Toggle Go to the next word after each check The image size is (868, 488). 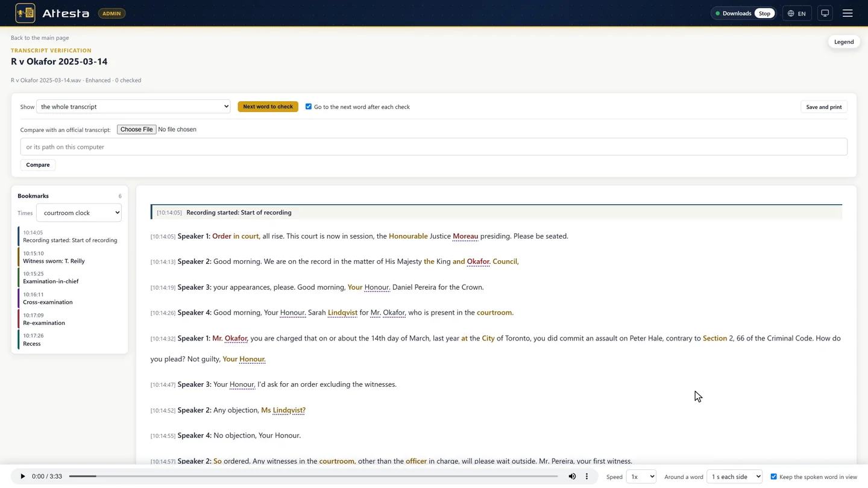(309, 107)
